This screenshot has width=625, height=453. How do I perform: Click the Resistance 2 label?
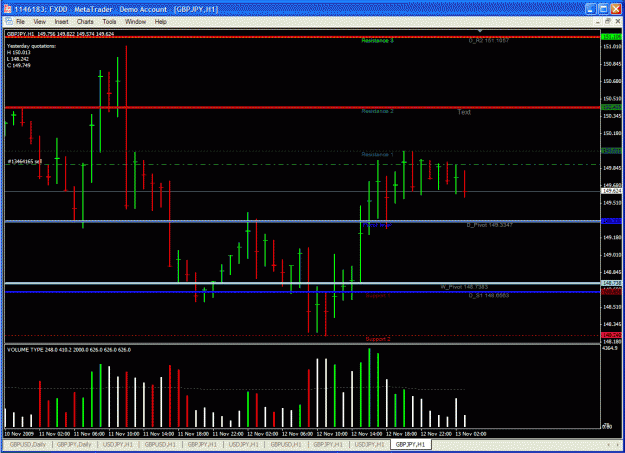(x=377, y=111)
